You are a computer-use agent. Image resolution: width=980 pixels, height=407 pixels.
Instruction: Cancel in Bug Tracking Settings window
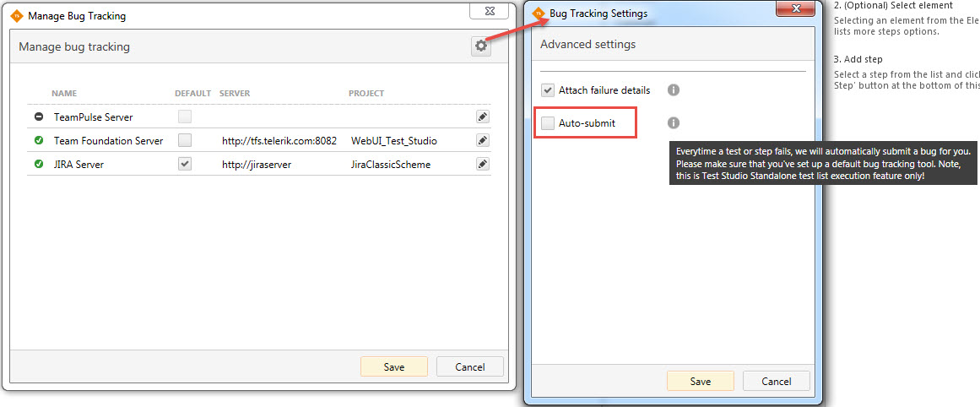tap(777, 382)
